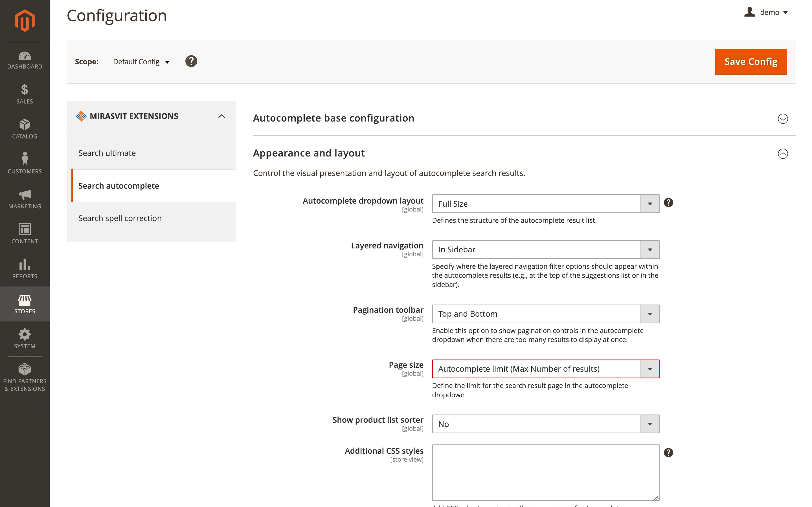Open the Default Config scope dropdown
812x507 pixels.
[141, 62]
